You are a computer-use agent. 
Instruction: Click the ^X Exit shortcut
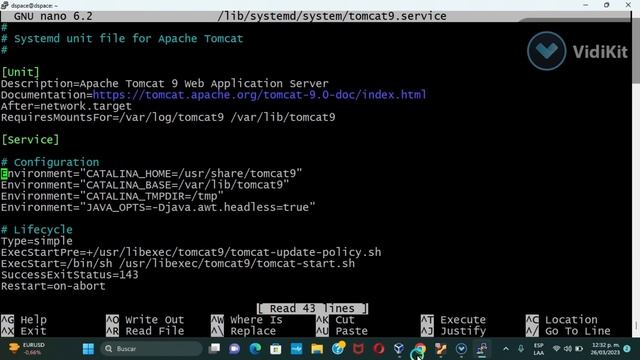(x=24, y=331)
